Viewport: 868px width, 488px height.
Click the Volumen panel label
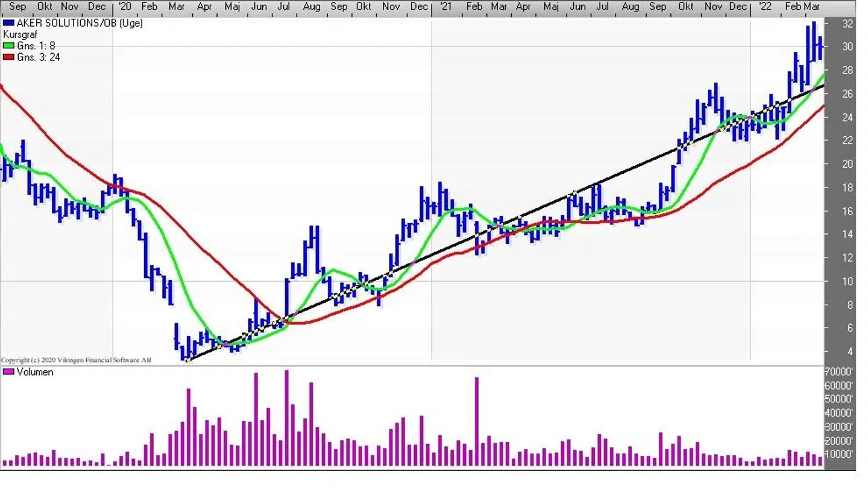click(x=35, y=372)
